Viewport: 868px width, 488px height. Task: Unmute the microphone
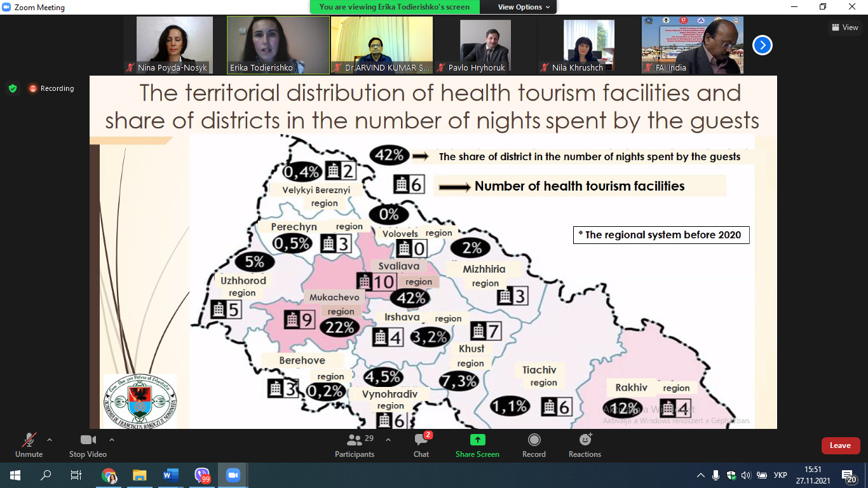click(x=29, y=440)
